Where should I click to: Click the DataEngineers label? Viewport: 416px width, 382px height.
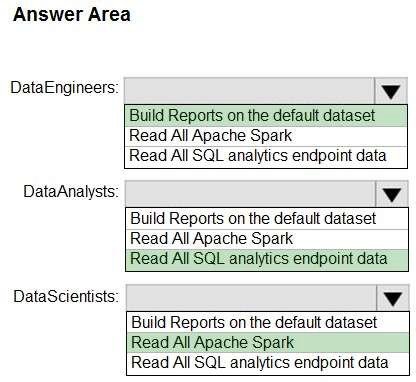(64, 88)
